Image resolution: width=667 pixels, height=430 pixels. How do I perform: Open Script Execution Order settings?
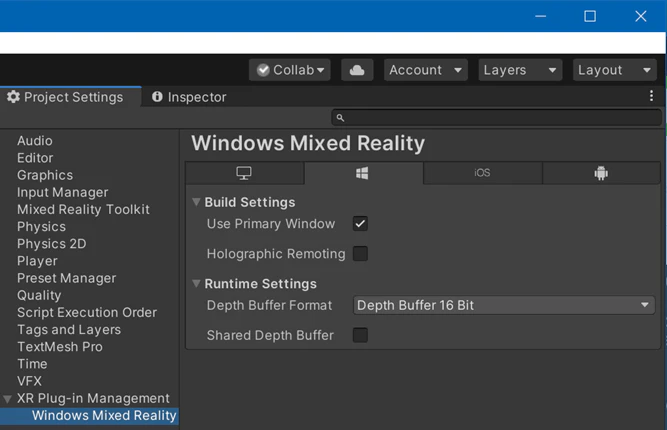click(x=87, y=312)
